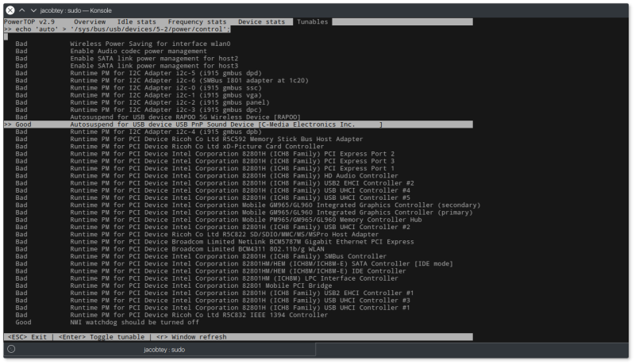The width and height of the screenshot is (635, 364).
Task: Select Autosuspend for RAPOO 5G Wireless Device row
Action: click(x=186, y=117)
